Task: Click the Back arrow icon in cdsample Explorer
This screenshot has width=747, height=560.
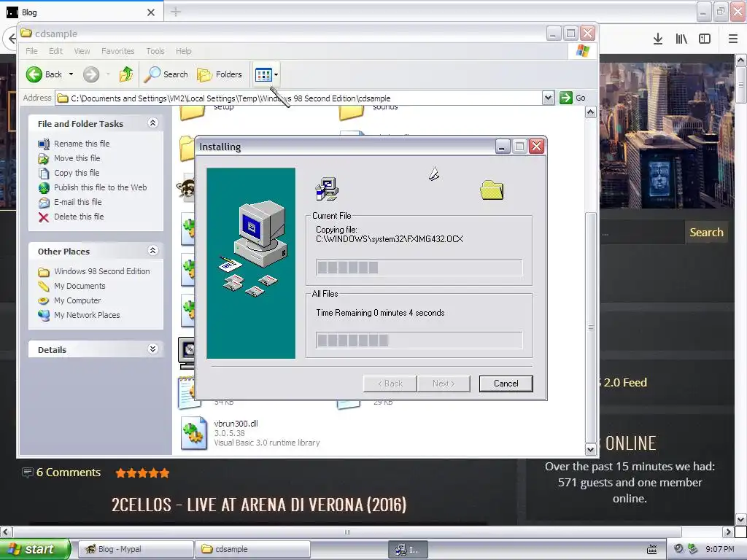Action: (34, 74)
